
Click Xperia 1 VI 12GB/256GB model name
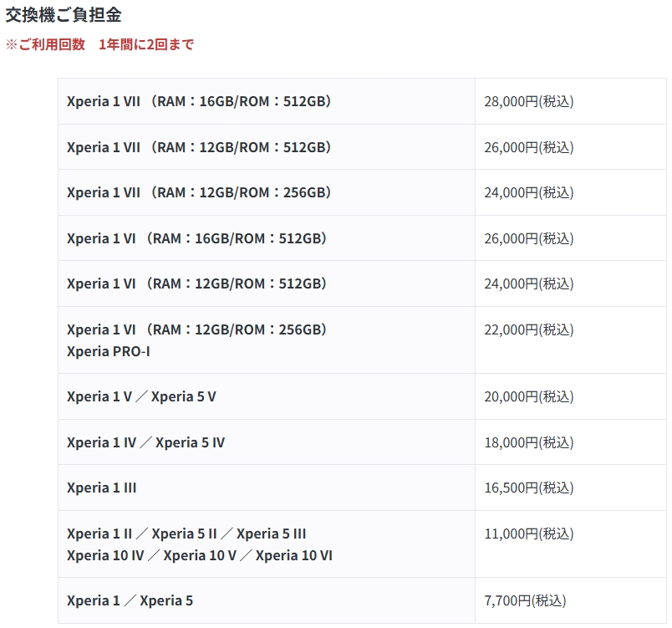pos(196,329)
